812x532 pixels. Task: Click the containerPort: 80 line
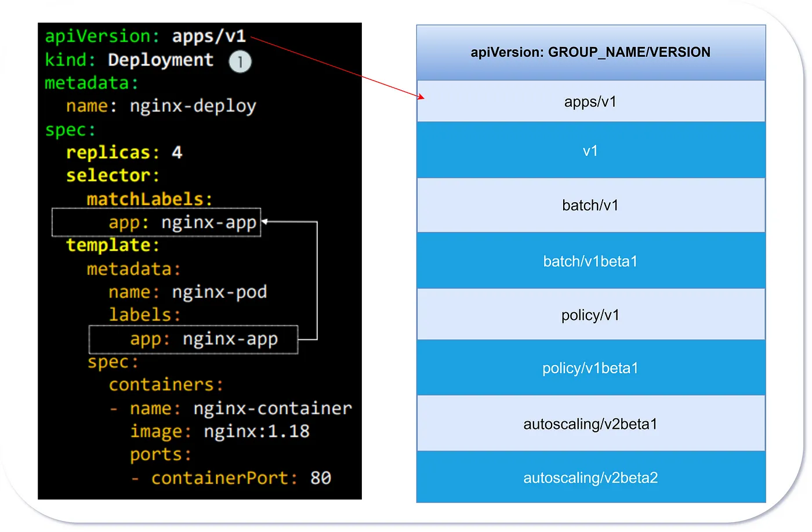[240, 478]
